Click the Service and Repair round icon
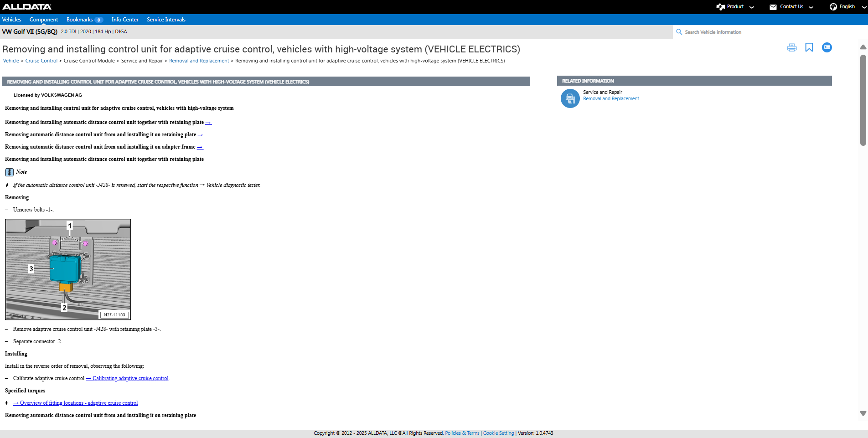 point(570,98)
